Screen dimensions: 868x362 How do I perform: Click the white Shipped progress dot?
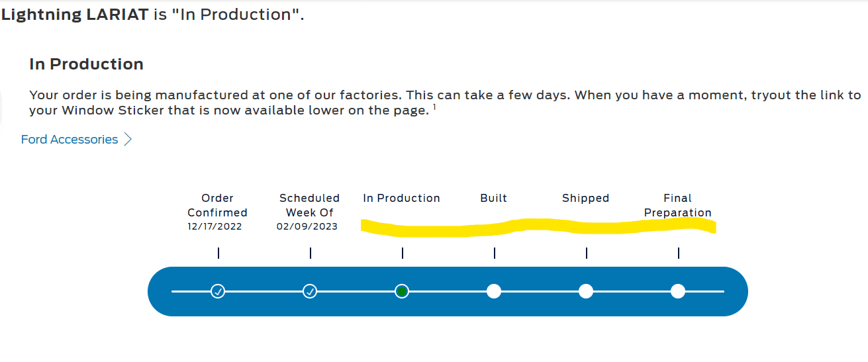pyautogui.click(x=586, y=291)
